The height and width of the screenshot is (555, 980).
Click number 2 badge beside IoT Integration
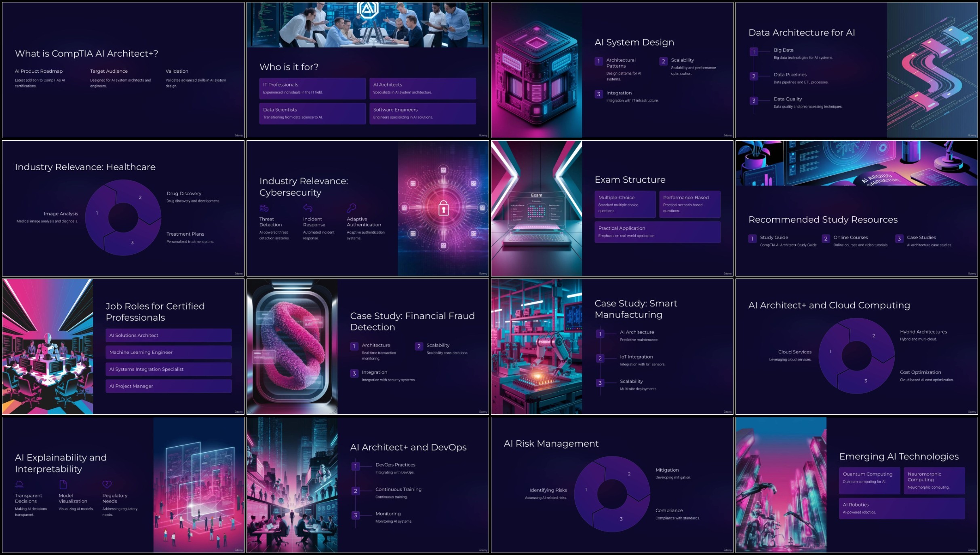tap(600, 359)
